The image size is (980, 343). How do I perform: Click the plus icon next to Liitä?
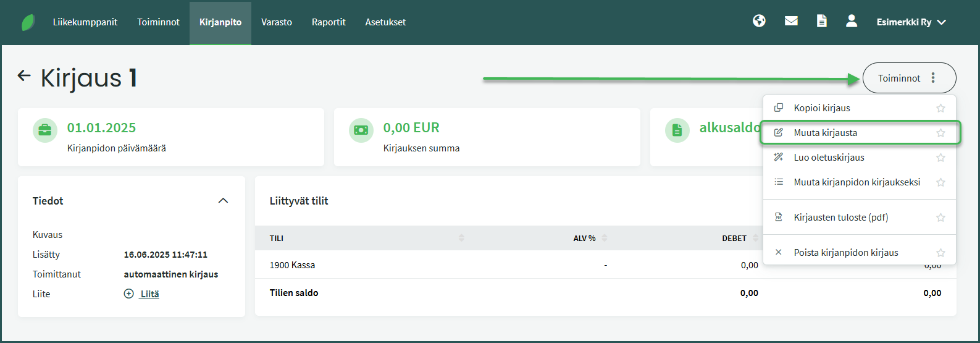pyautogui.click(x=128, y=294)
